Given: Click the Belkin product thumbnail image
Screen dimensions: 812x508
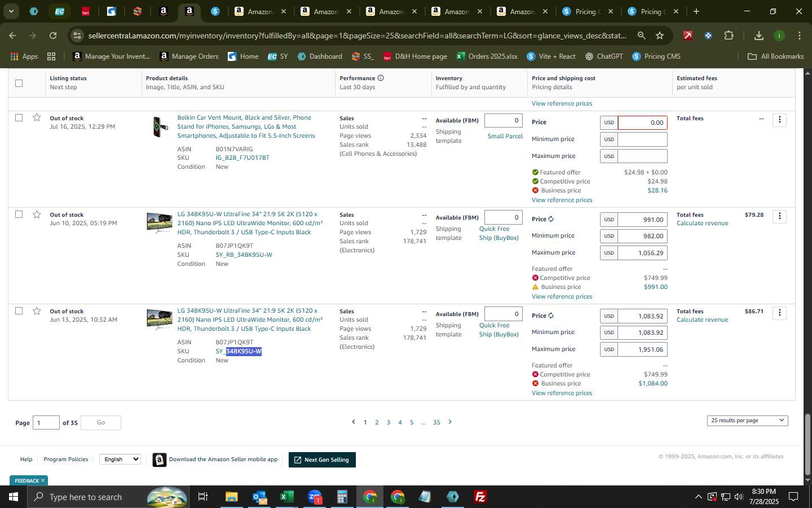Looking at the screenshot, I should (160, 126).
